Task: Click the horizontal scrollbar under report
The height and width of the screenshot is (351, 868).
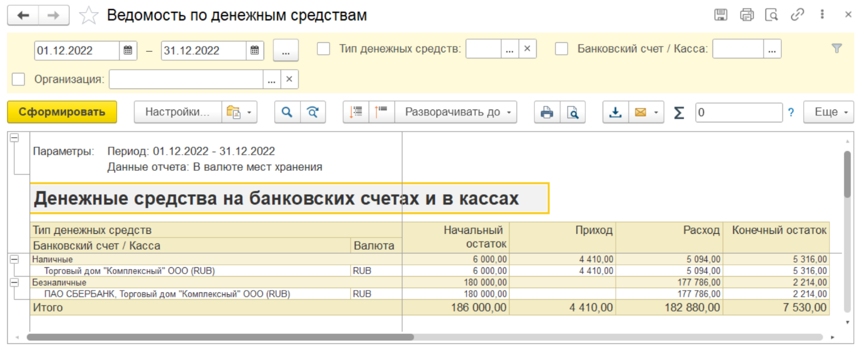Action: 219,337
